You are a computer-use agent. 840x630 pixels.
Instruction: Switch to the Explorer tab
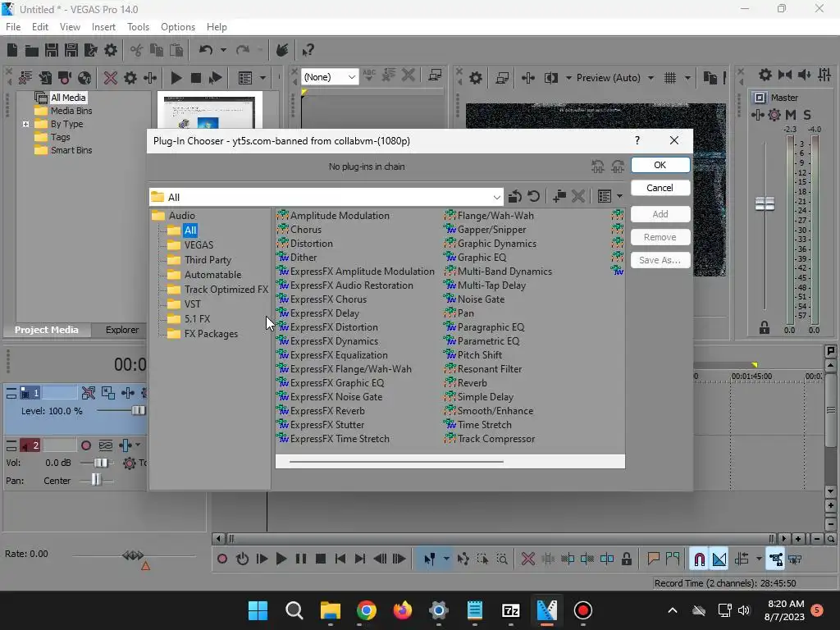122,330
